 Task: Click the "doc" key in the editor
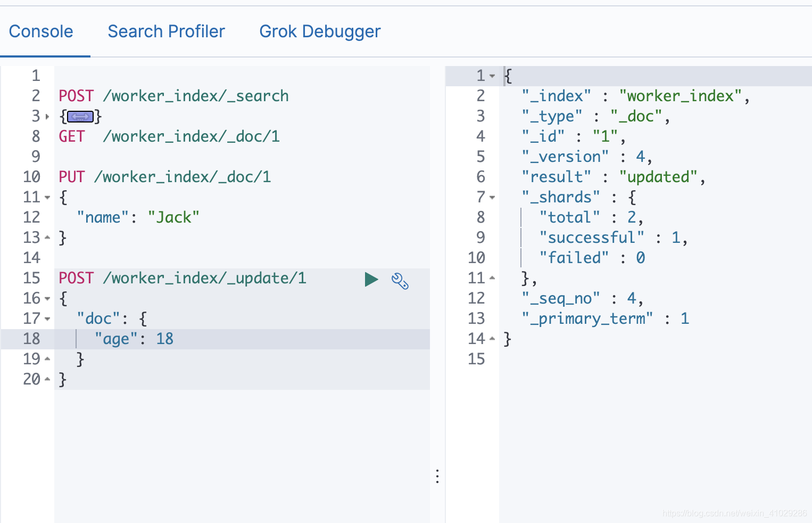[98, 318]
